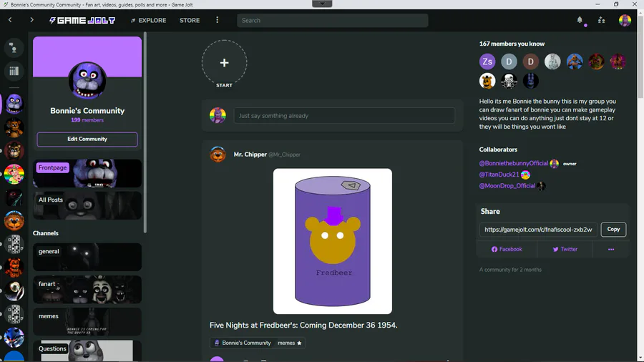Select the orange Freddy face community icon
The image size is (644, 362).
pyautogui.click(x=14, y=221)
